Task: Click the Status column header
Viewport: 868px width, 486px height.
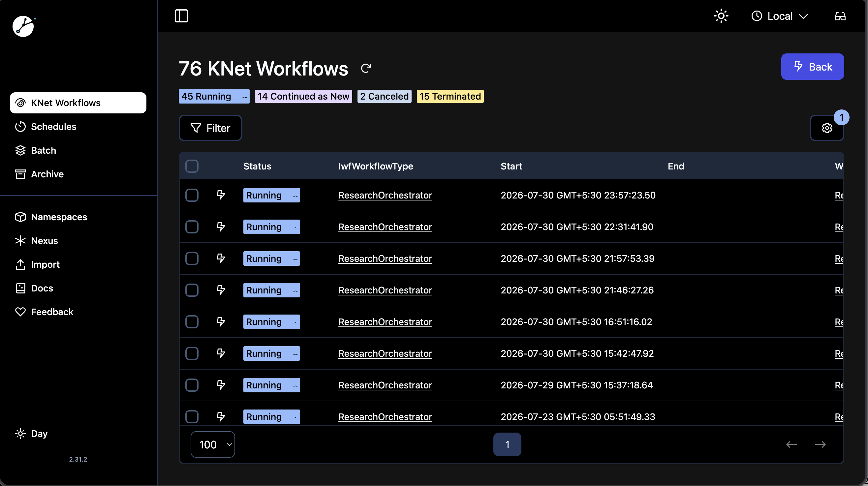Action: pyautogui.click(x=258, y=166)
